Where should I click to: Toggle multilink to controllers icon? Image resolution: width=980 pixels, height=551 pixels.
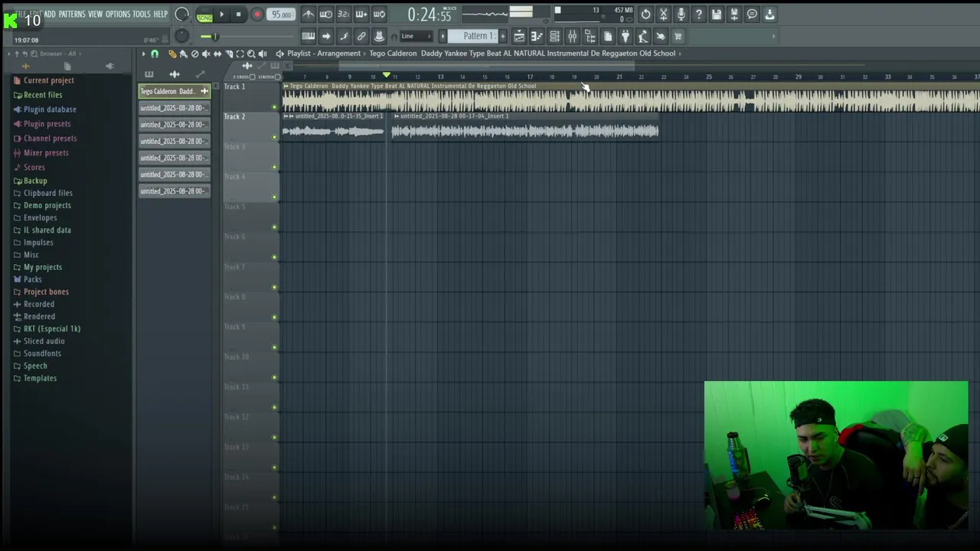(378, 36)
